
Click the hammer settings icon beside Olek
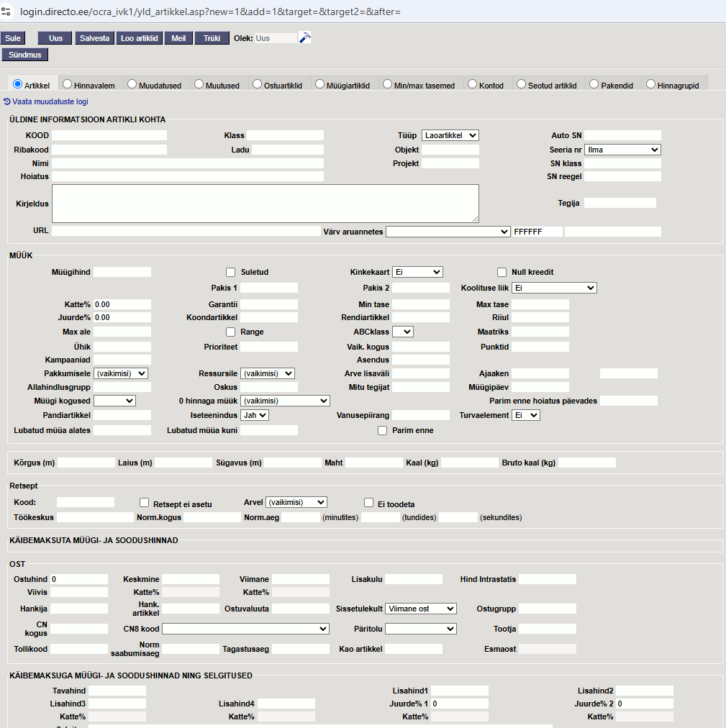coord(305,38)
